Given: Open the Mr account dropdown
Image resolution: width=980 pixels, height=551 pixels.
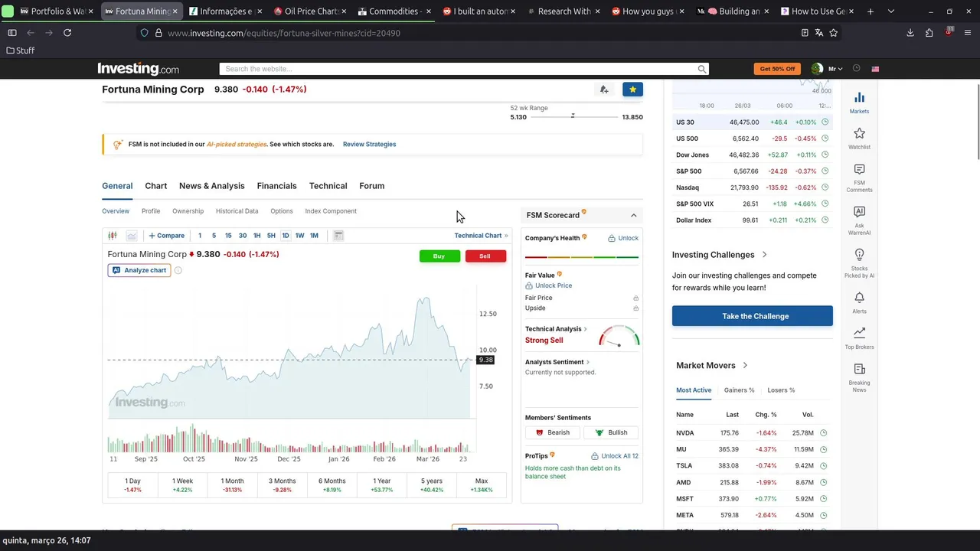Looking at the screenshot, I should click(x=835, y=69).
